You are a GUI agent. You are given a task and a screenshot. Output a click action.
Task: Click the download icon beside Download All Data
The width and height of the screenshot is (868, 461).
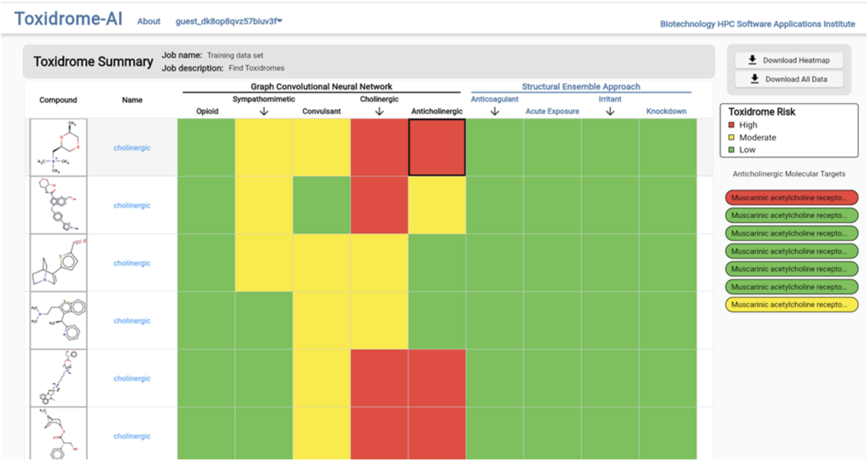pos(754,79)
